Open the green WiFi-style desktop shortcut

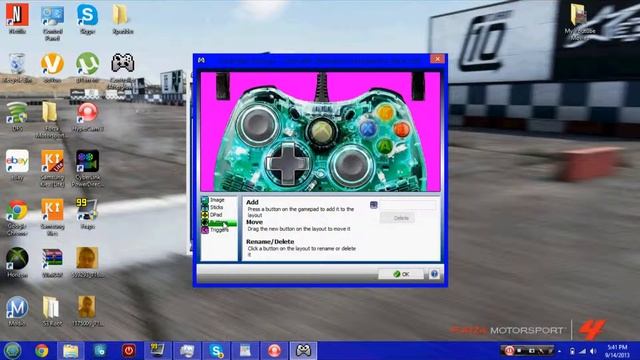point(17,116)
